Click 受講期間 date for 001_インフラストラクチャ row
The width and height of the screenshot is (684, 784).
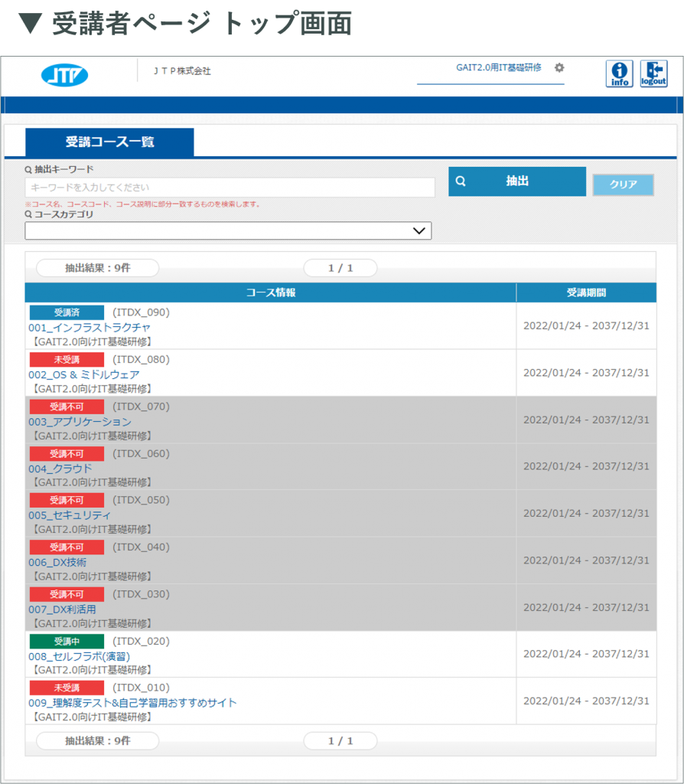[x=586, y=325]
